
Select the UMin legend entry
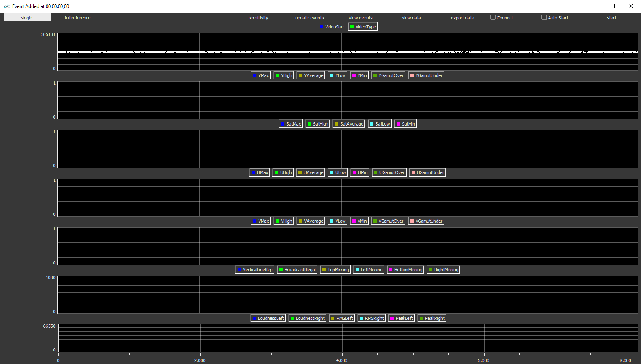click(x=360, y=172)
